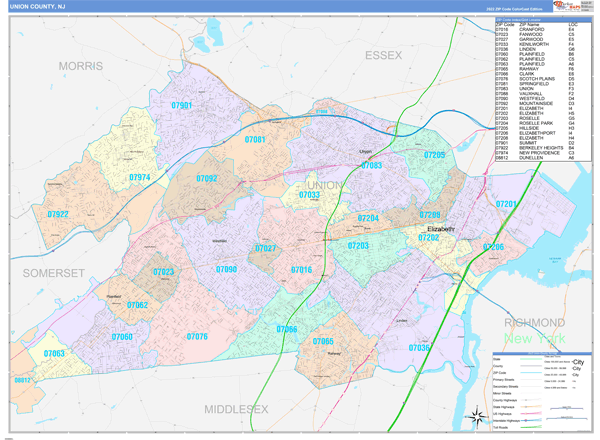Click the 07901 ZIP code label

click(x=181, y=105)
